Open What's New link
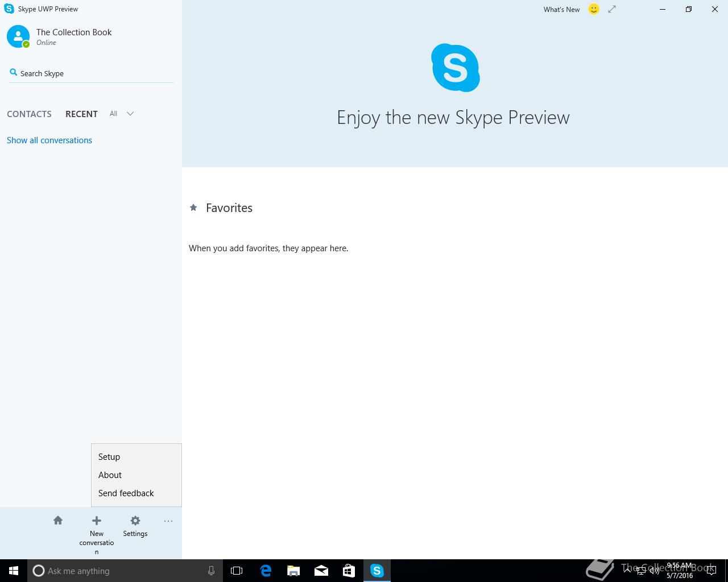The image size is (728, 582). [561, 10]
